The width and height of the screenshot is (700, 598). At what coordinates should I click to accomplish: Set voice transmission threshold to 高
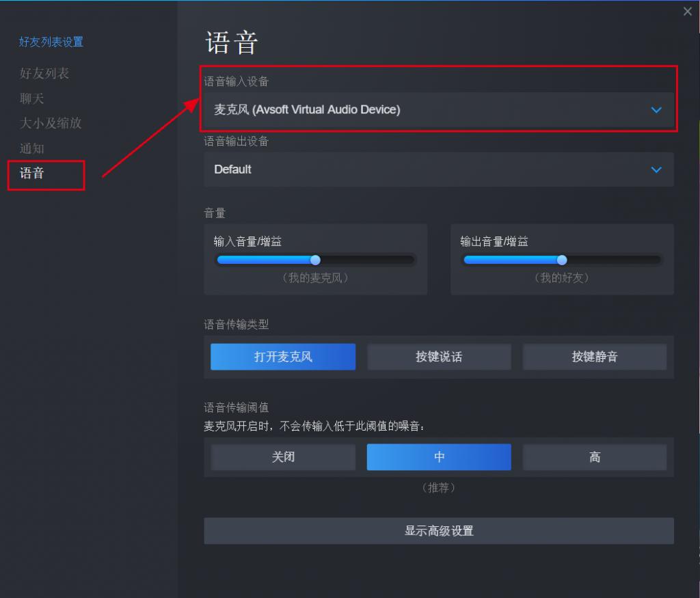click(x=595, y=457)
